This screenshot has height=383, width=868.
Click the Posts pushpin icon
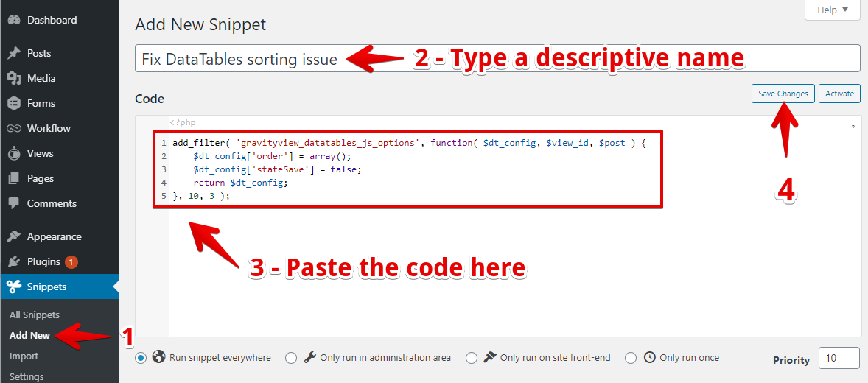pos(13,53)
